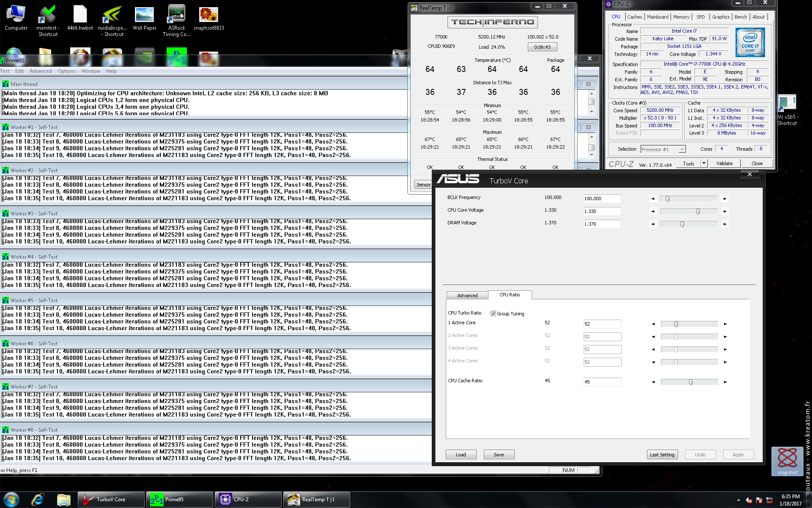Select the CPU Ratio tab in TurboV
Image resolution: width=812 pixels, height=508 pixels.
pos(510,295)
